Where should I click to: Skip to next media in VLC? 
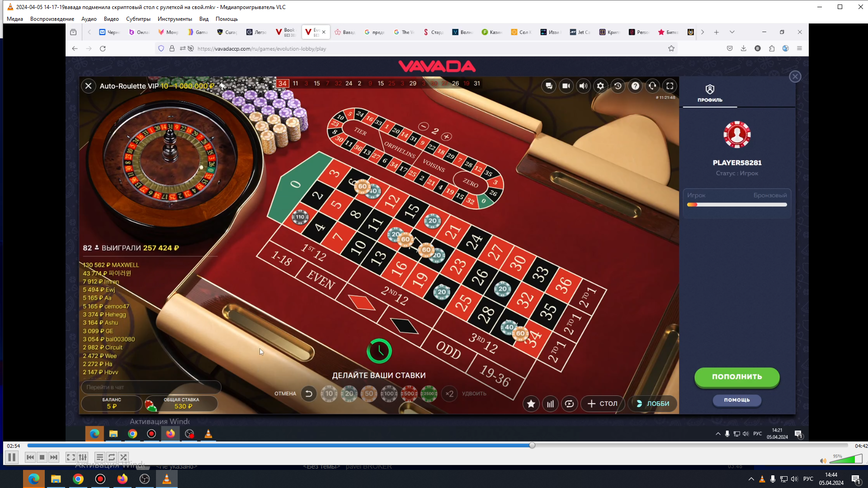54,457
